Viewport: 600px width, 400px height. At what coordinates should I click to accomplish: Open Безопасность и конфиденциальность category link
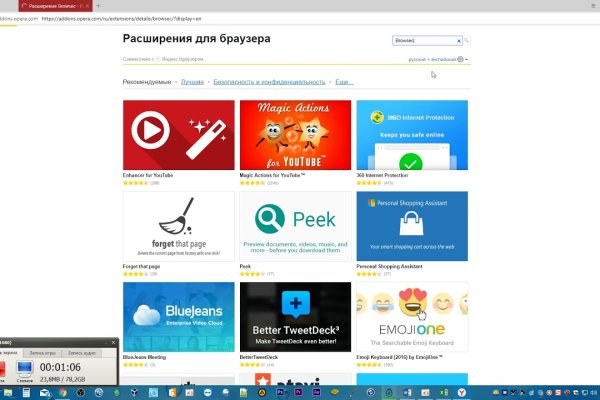click(269, 81)
